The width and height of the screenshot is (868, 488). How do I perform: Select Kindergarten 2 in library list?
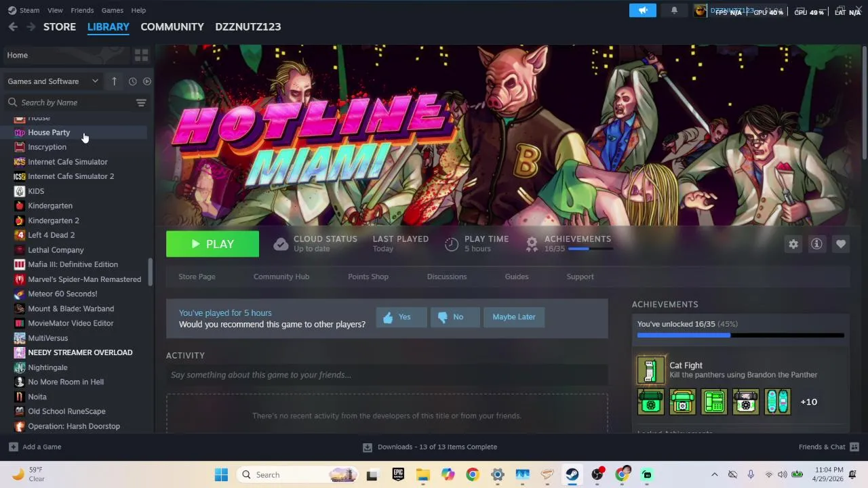(x=75, y=220)
